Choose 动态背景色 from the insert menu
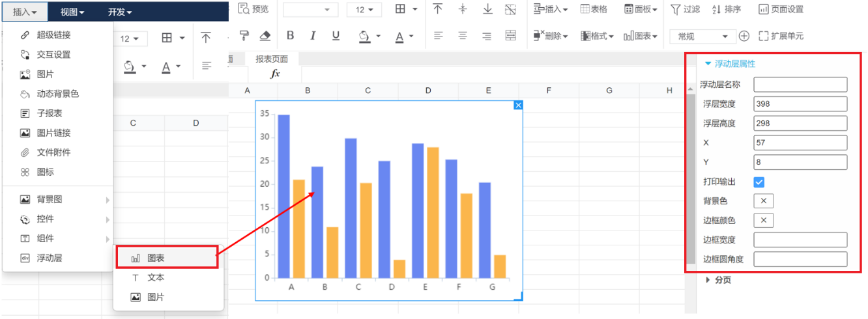Image resolution: width=868 pixels, height=319 pixels. click(x=57, y=94)
